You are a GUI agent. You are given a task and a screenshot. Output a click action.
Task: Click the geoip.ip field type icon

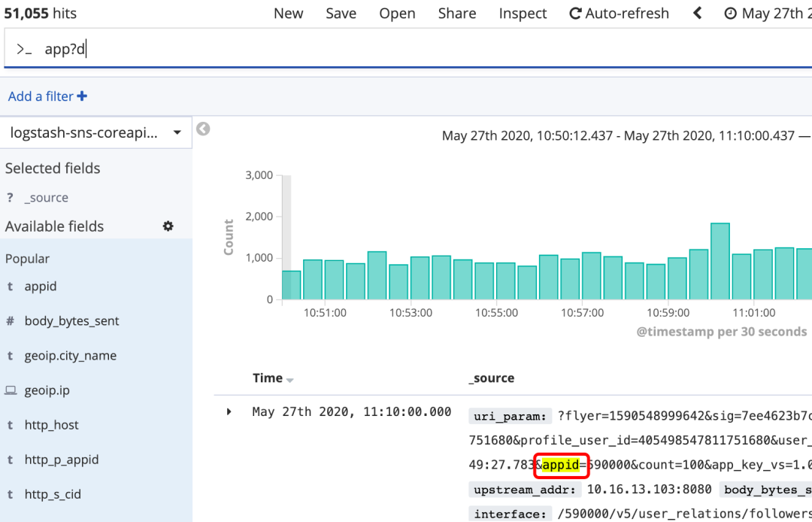tap(11, 390)
